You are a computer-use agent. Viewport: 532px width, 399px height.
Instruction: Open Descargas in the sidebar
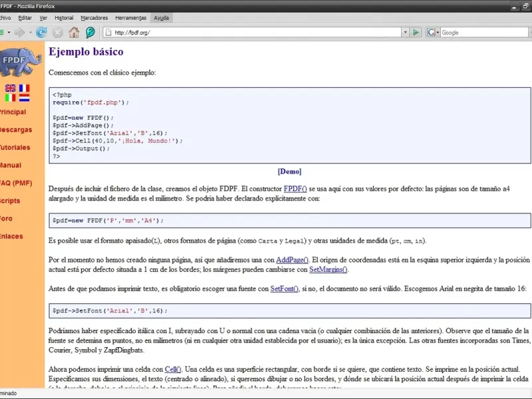tap(15, 130)
